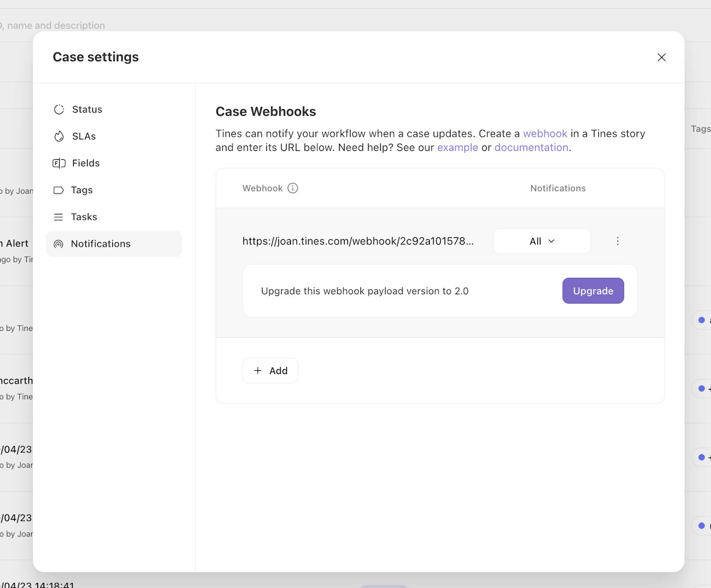Click the Fields icon in sidebar

(59, 163)
